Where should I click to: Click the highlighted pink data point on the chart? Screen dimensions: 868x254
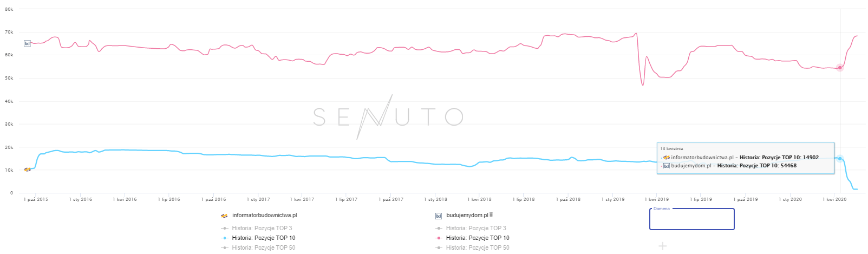[840, 68]
